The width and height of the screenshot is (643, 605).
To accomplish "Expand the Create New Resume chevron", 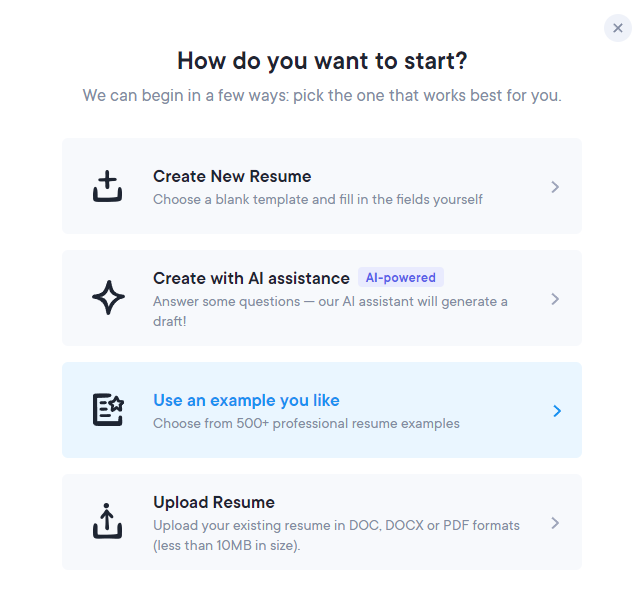I will (555, 187).
